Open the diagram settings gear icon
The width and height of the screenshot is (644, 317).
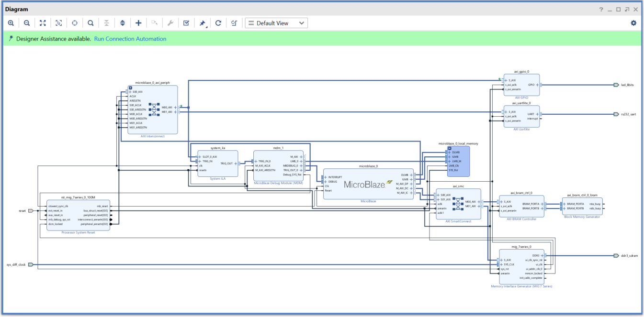633,23
